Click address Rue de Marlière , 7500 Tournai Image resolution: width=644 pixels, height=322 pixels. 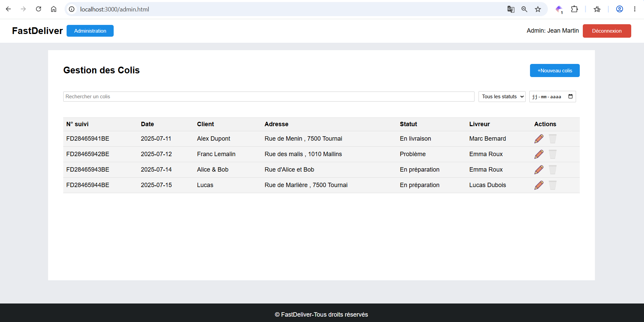(306, 185)
